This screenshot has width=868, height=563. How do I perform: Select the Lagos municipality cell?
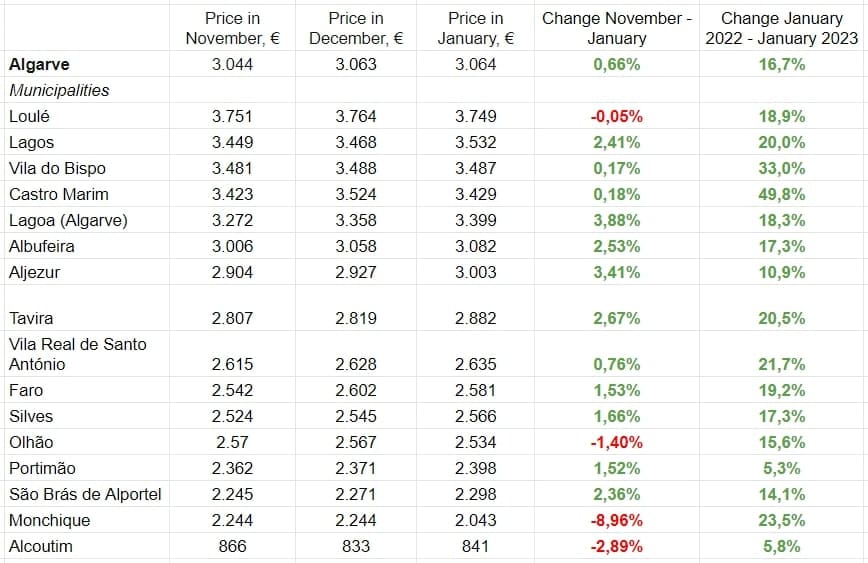tap(31, 142)
